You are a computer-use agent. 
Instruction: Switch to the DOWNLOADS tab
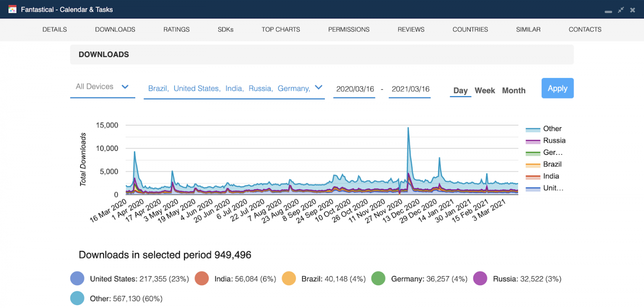[x=115, y=29]
